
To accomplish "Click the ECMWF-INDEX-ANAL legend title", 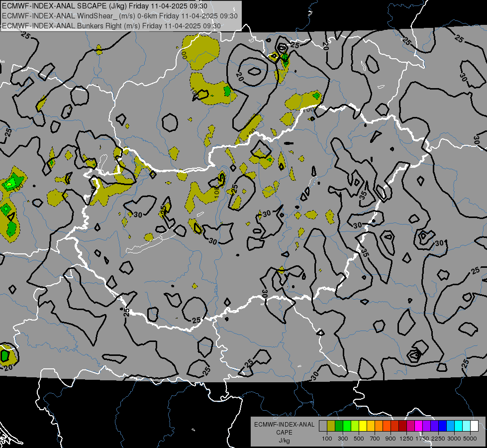I will point(284,425).
